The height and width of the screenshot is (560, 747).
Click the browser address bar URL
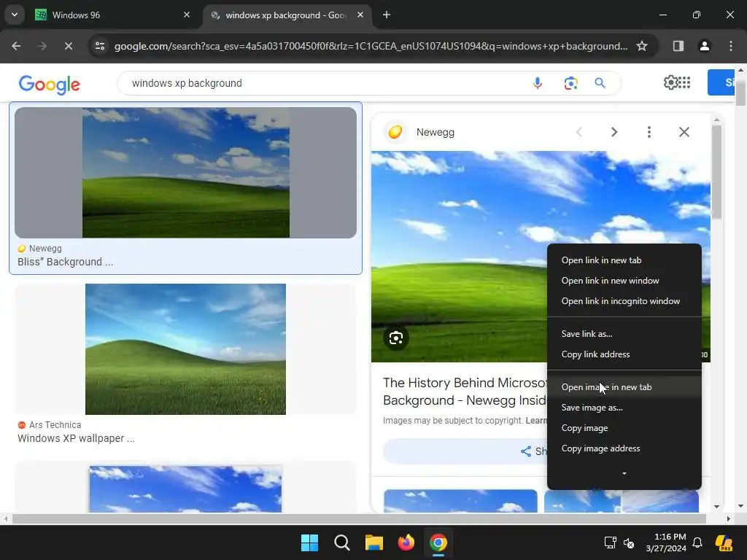pos(371,46)
